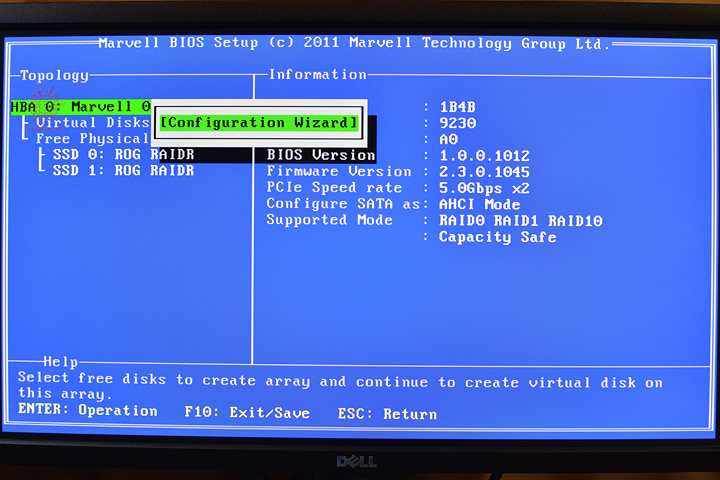Click the ESC: Return key hint
The image size is (720, 480).
(x=387, y=414)
